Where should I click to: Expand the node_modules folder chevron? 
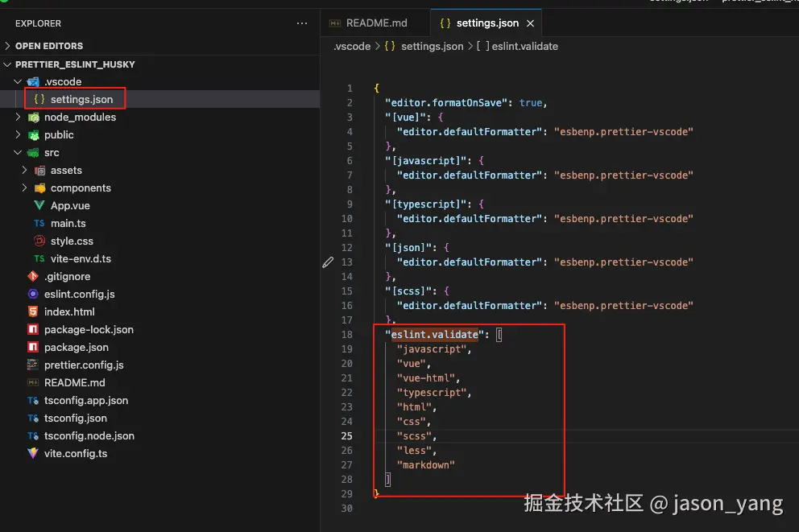pos(18,117)
